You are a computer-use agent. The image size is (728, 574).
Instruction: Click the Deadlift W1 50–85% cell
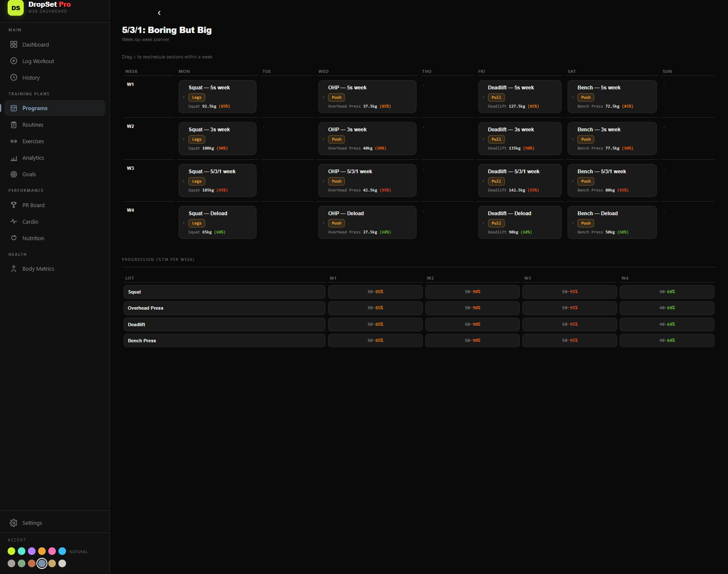[375, 324]
